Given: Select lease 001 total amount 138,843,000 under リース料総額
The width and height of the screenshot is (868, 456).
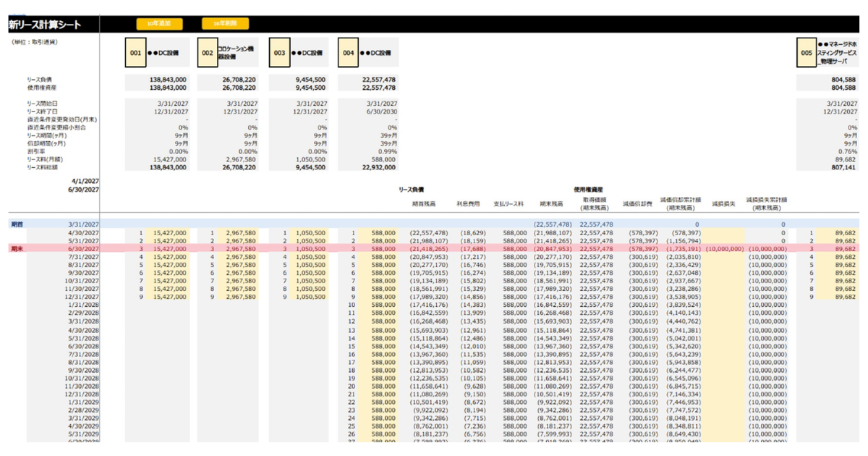Looking at the screenshot, I should coord(169,167).
